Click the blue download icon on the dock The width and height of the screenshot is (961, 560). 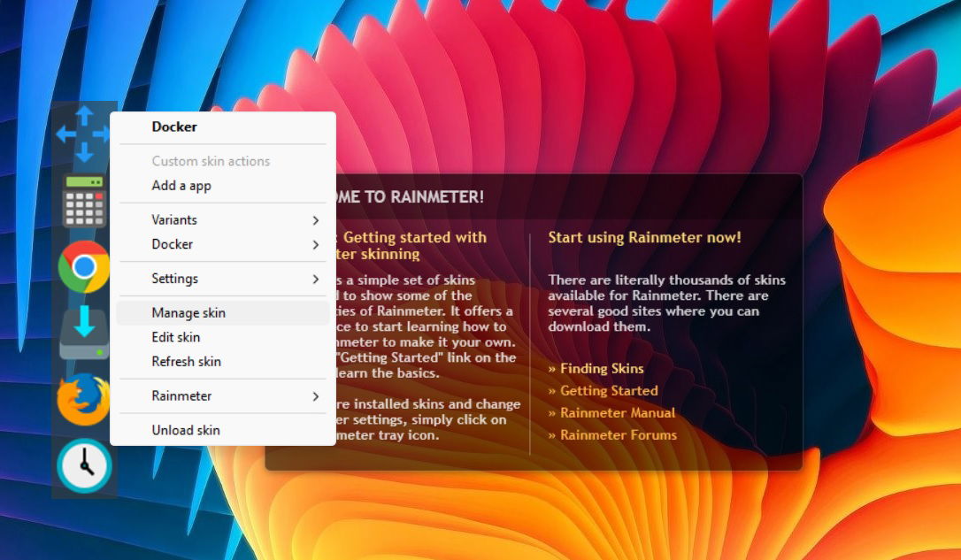pyautogui.click(x=83, y=329)
